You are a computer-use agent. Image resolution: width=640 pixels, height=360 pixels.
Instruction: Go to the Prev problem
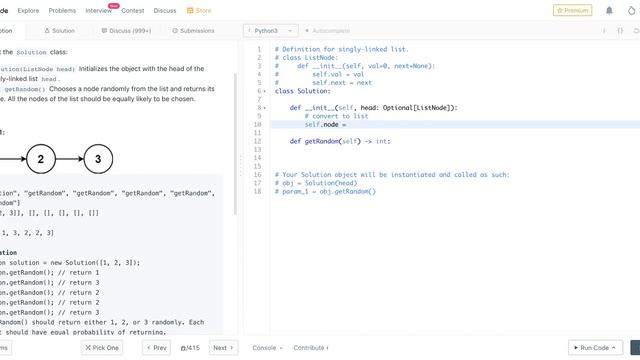click(x=157, y=348)
